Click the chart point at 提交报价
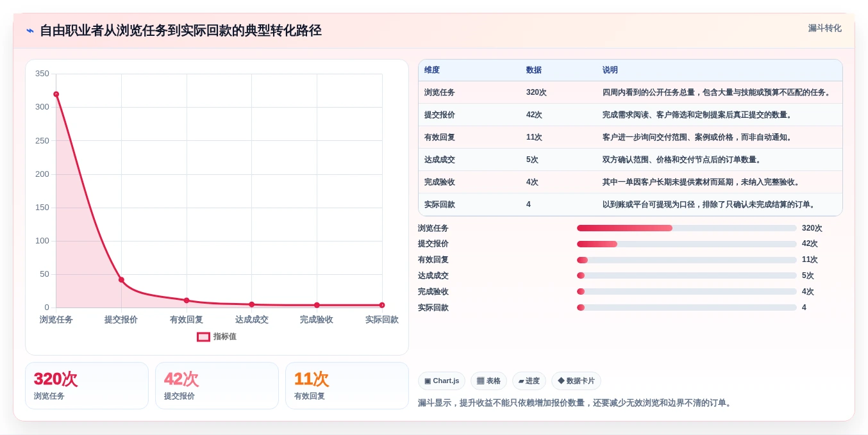Screen dimensions: 868x435 pos(121,280)
